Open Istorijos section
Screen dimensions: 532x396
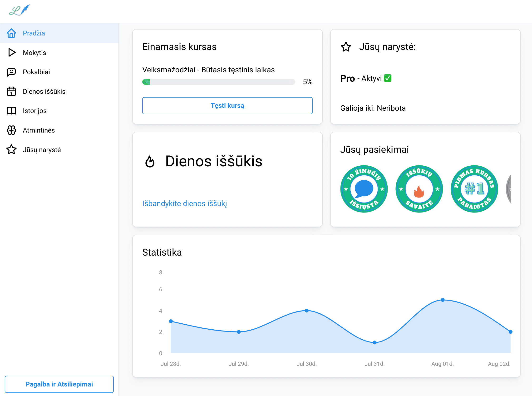pyautogui.click(x=59, y=111)
